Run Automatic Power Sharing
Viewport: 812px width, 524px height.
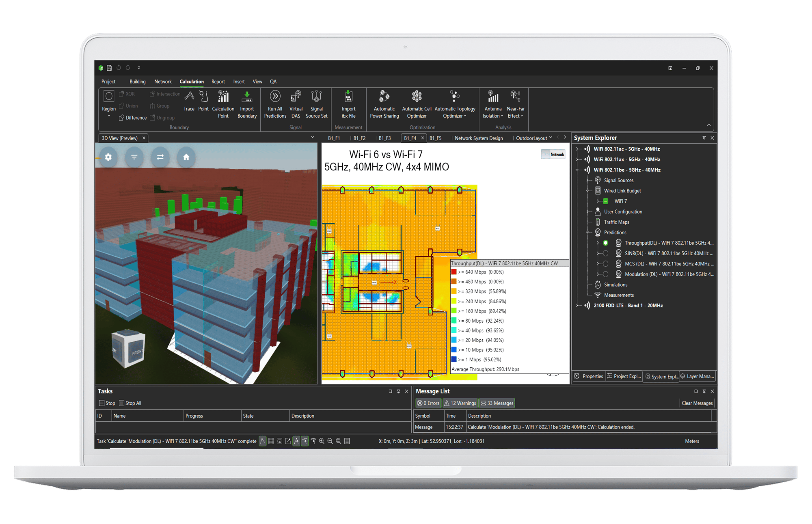point(384,104)
